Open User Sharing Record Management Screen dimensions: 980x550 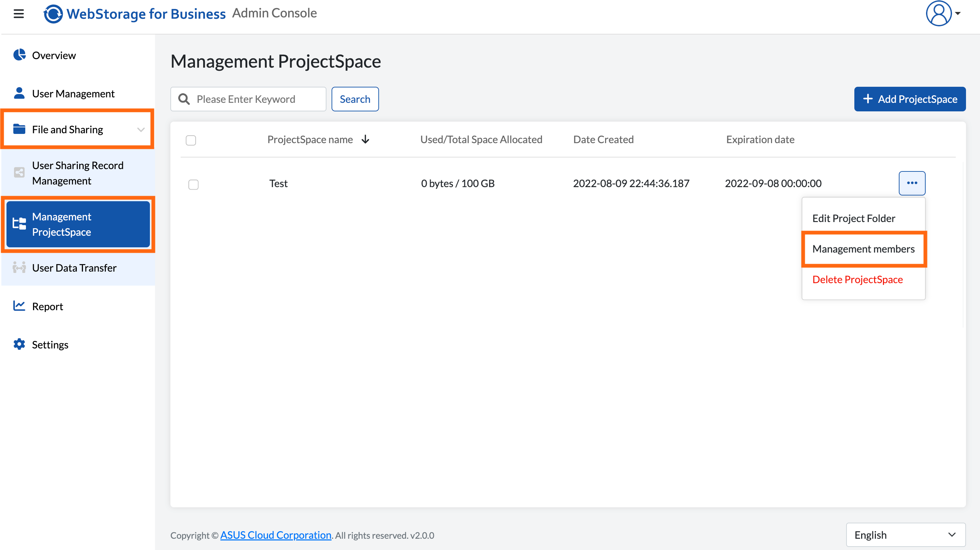pyautogui.click(x=78, y=173)
